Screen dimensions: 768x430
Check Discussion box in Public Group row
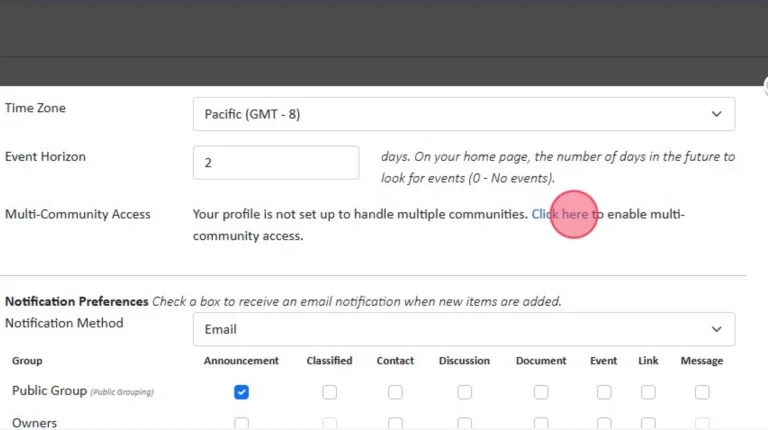[x=464, y=392]
